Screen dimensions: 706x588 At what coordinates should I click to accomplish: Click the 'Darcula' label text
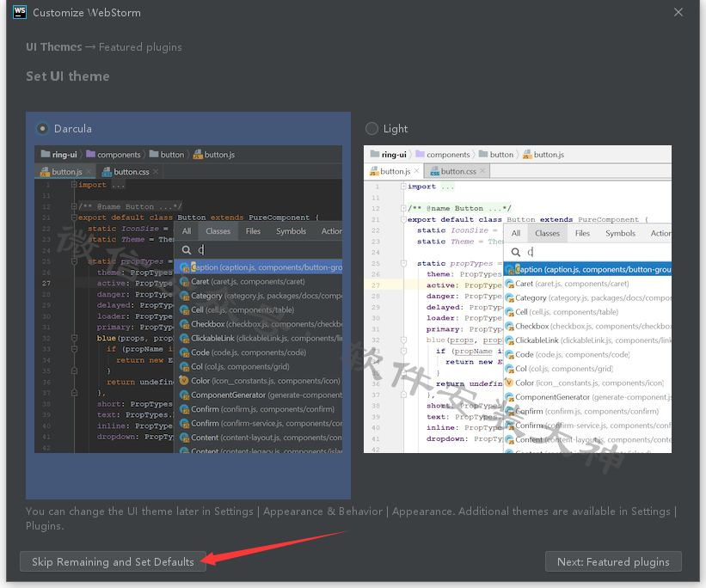[72, 129]
